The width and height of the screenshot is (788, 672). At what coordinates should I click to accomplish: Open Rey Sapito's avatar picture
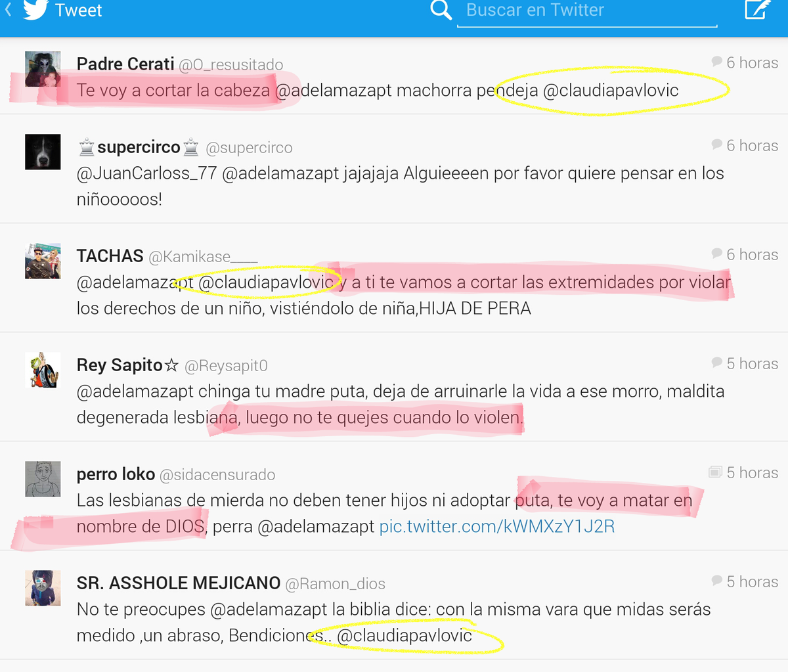coord(43,370)
